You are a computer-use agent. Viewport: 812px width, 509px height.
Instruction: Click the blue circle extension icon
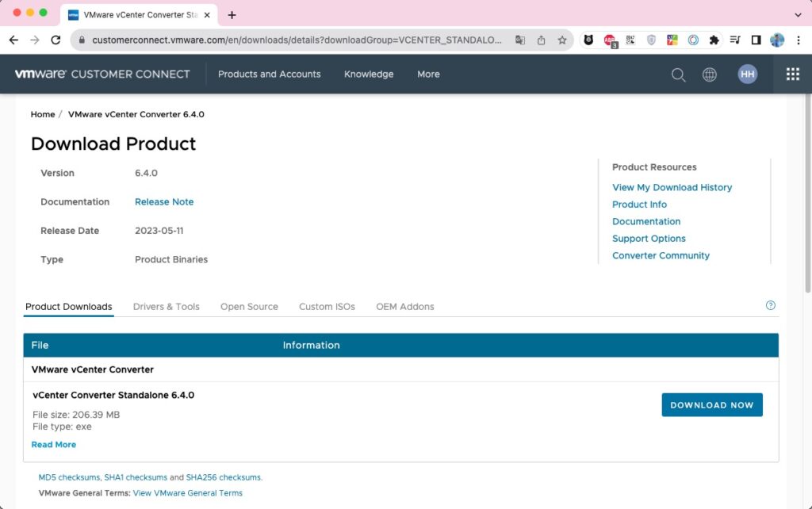tap(693, 40)
